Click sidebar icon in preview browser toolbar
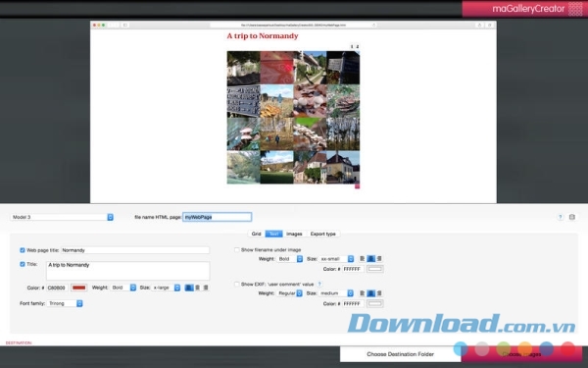Viewport: 588px width, 368px height. coord(125,26)
